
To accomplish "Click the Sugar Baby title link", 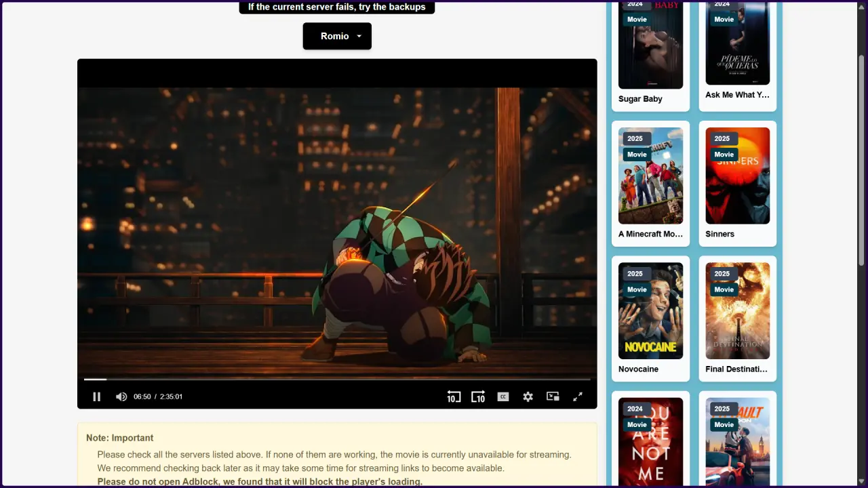I will (x=640, y=99).
